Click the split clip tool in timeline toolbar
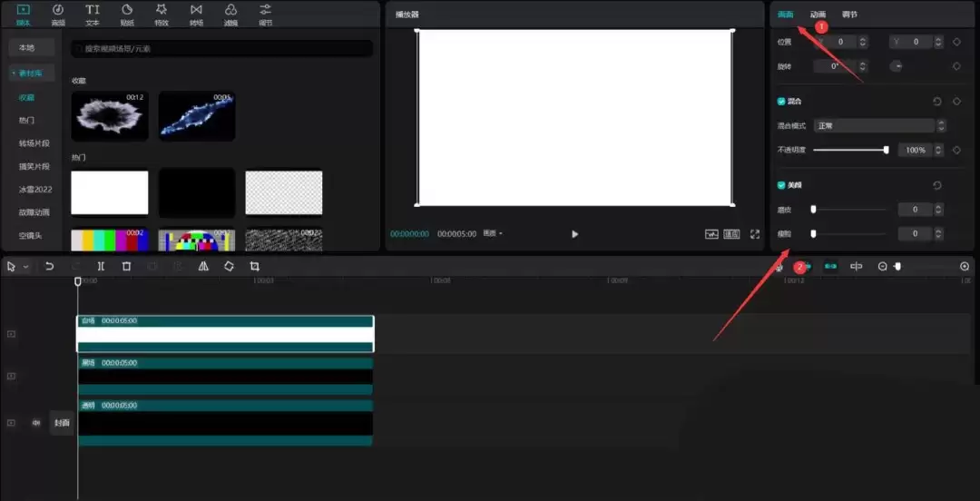Viewport: 980px width, 501px height. click(101, 267)
